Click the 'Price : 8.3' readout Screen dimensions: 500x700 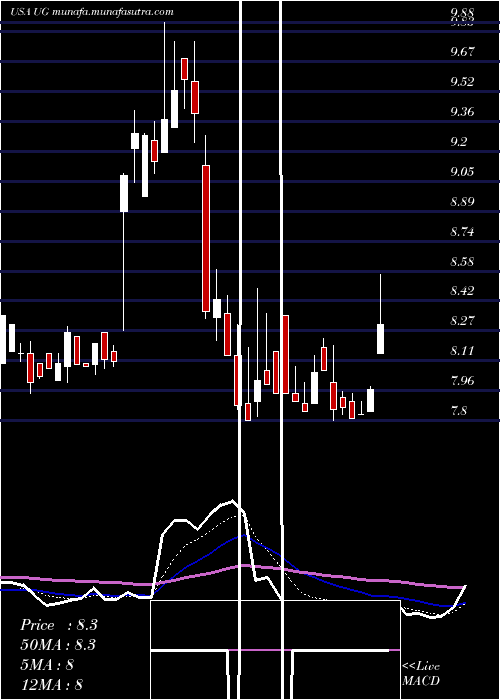(x=59, y=625)
